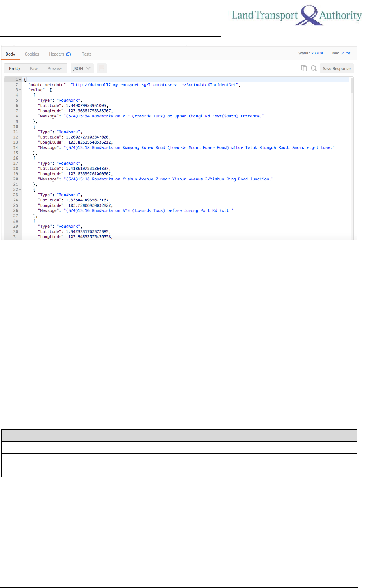366x588 pixels.
Task: Collapse the object fold arrow at line 10
Action: click(20, 127)
